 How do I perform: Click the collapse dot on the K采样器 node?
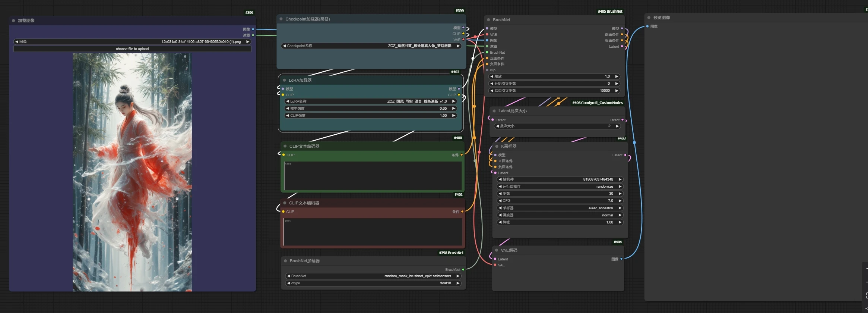(497, 146)
